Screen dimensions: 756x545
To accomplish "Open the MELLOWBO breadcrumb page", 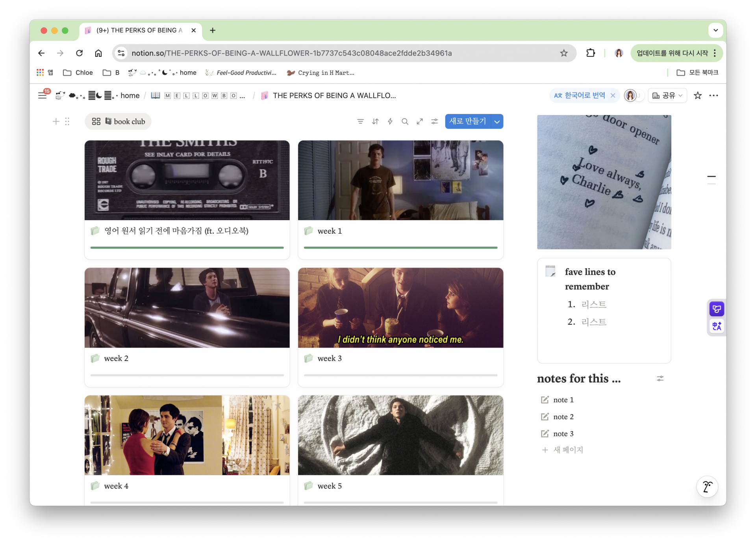I will [x=198, y=95].
